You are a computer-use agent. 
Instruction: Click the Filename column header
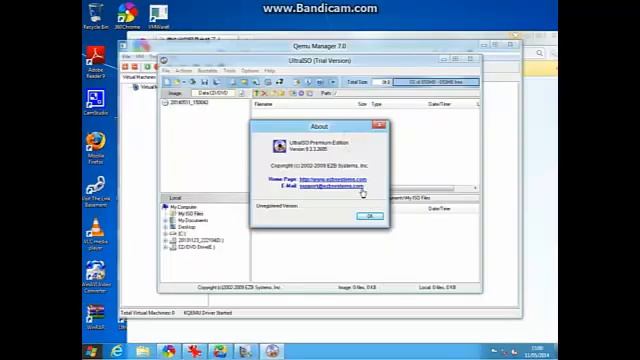pyautogui.click(x=263, y=104)
